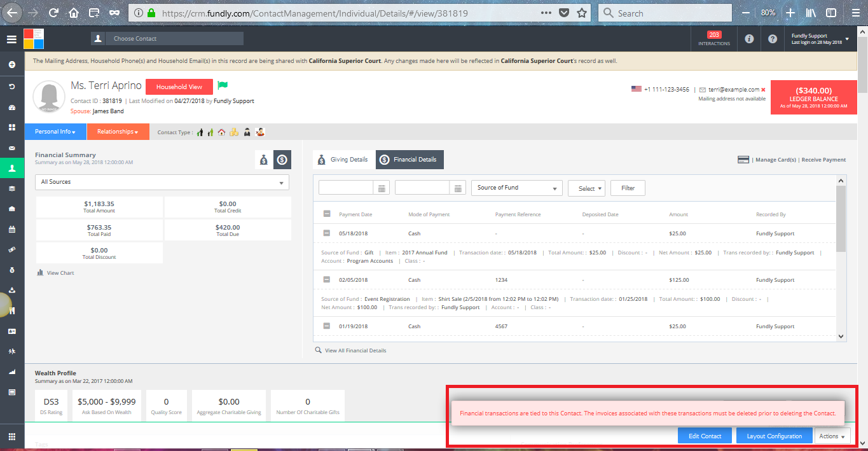Click the credit card icon near Manage Card(s)

(743, 160)
